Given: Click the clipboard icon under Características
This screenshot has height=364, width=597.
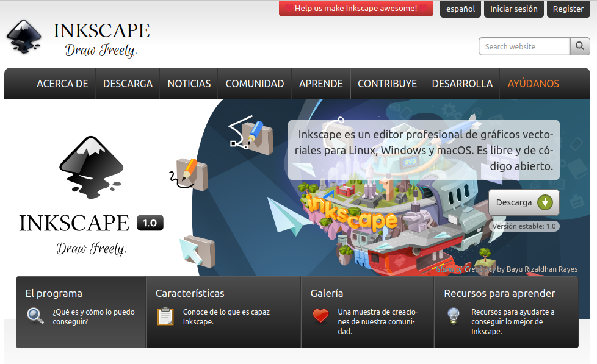Looking at the screenshot, I should tap(165, 316).
